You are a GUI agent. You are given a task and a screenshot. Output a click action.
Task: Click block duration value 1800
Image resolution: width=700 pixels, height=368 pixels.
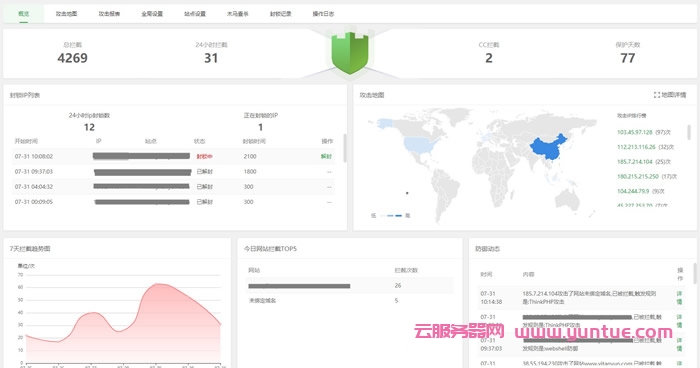pos(250,171)
